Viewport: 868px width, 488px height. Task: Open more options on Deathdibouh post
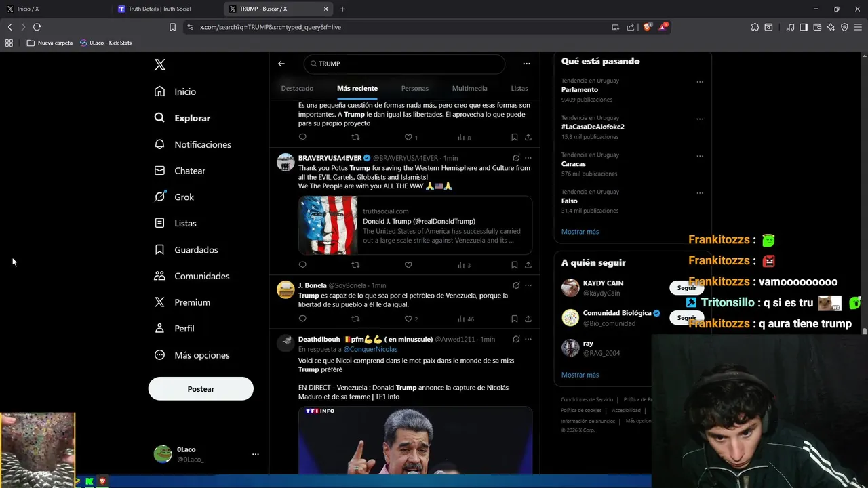528,339
